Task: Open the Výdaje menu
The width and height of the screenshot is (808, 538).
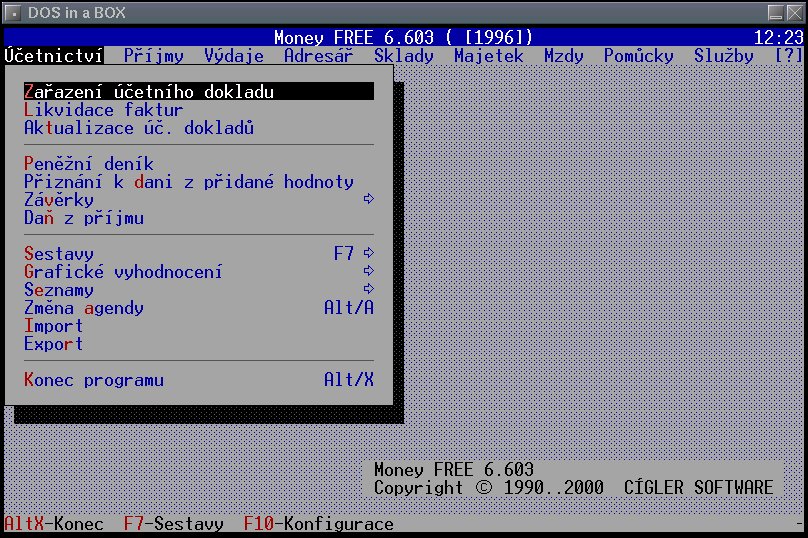Action: click(x=234, y=56)
